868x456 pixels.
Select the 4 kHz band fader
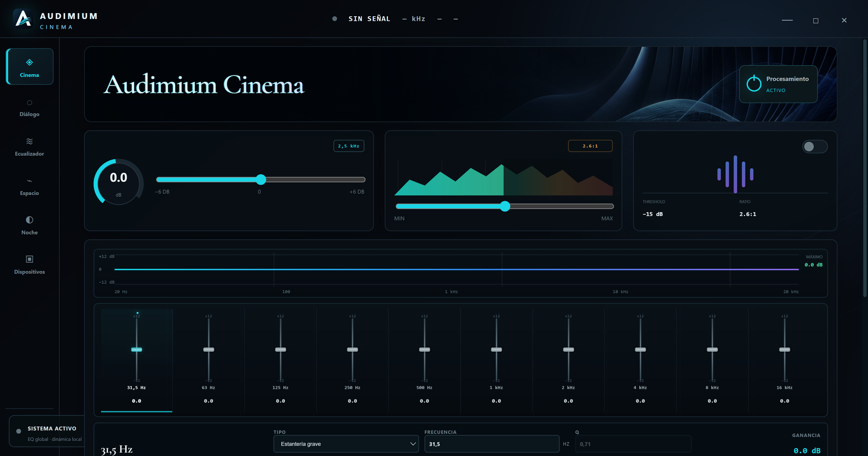(641, 350)
